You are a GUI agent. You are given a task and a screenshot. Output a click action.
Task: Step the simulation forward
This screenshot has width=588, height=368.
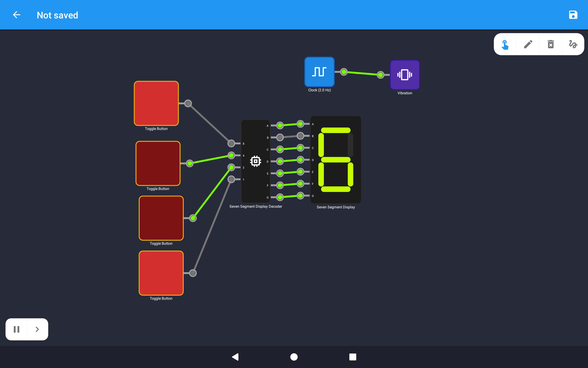click(x=37, y=329)
